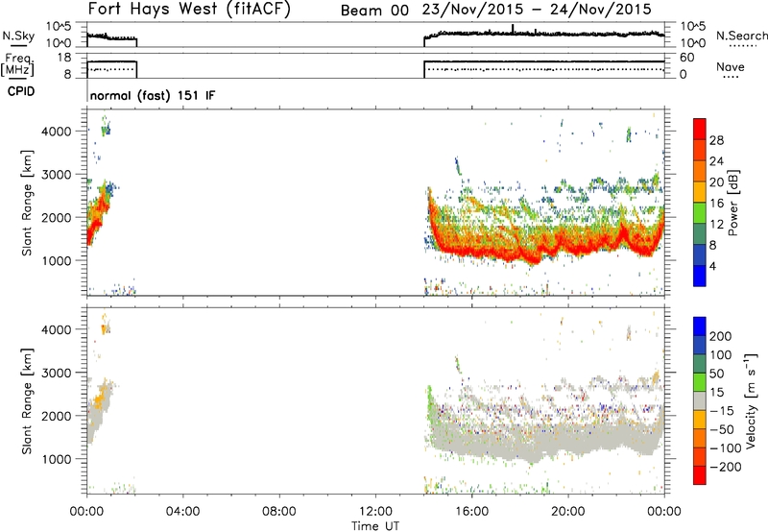Click the 4000 tick in the velocity panel
Screen dimensions: 768x532
click(x=57, y=329)
